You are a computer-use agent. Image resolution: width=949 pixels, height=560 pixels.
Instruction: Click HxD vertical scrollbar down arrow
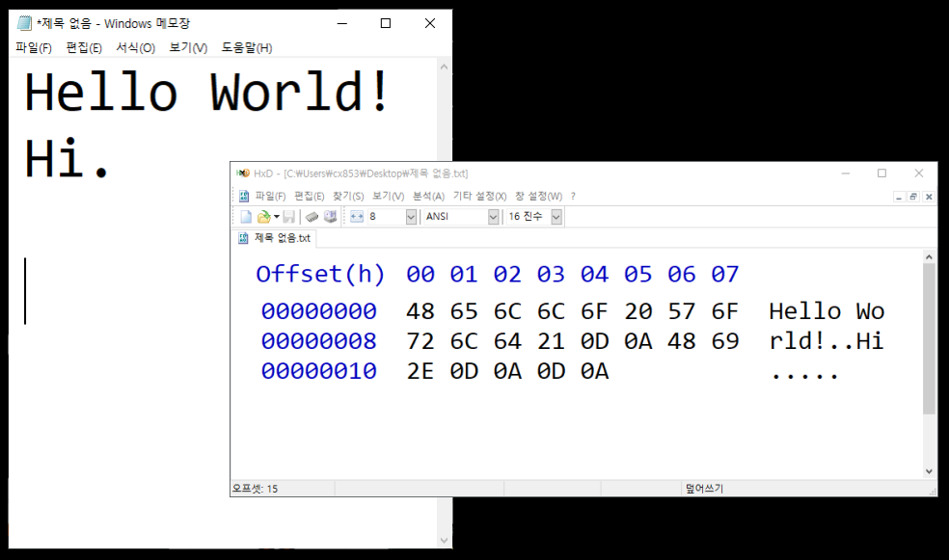click(x=929, y=471)
